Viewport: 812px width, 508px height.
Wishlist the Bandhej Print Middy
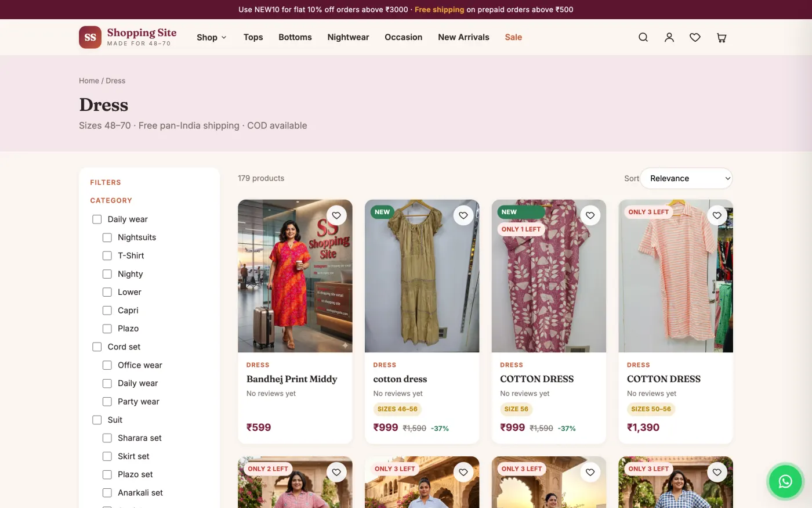(336, 215)
